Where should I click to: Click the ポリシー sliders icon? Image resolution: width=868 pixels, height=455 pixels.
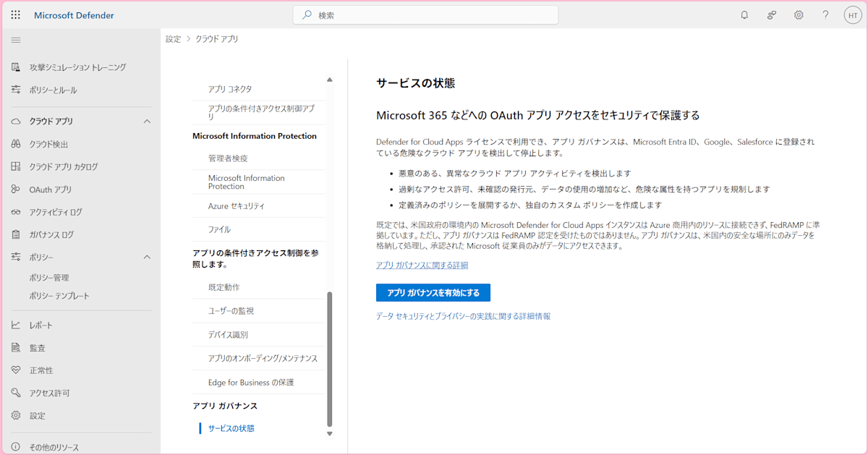[x=16, y=257]
